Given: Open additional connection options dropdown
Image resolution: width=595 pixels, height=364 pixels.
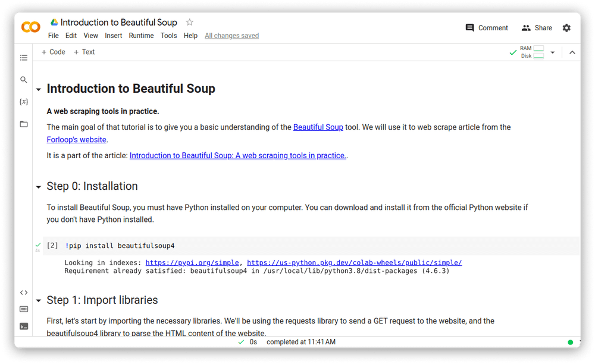Looking at the screenshot, I should (553, 52).
